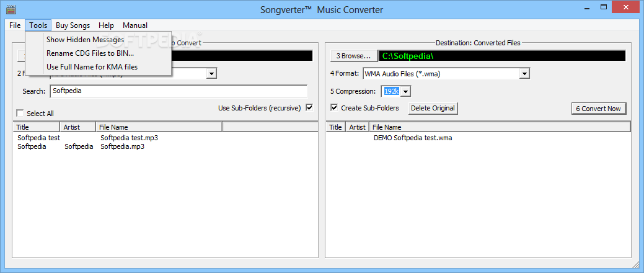
Task: Select DEMO Softpedia test.wma in destination list
Action: [x=413, y=138]
